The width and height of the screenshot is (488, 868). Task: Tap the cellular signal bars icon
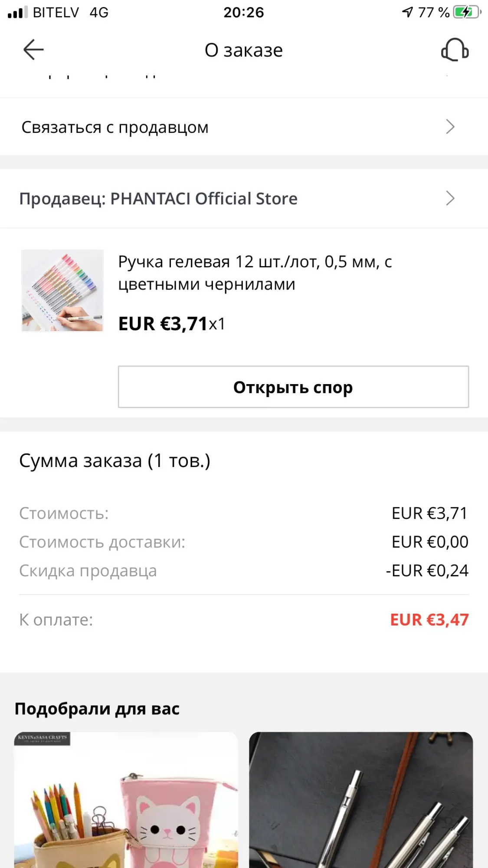point(17,13)
